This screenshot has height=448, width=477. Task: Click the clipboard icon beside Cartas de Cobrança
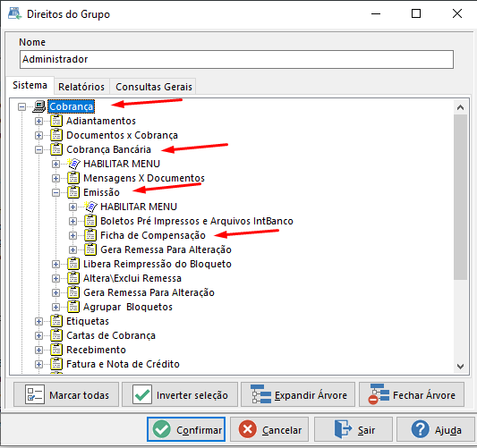pyautogui.click(x=56, y=335)
